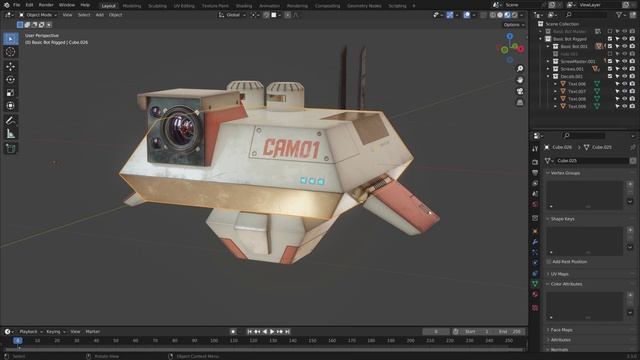Open the Object Data mesh tab
This screenshot has width=640, height=360.
tap(535, 284)
